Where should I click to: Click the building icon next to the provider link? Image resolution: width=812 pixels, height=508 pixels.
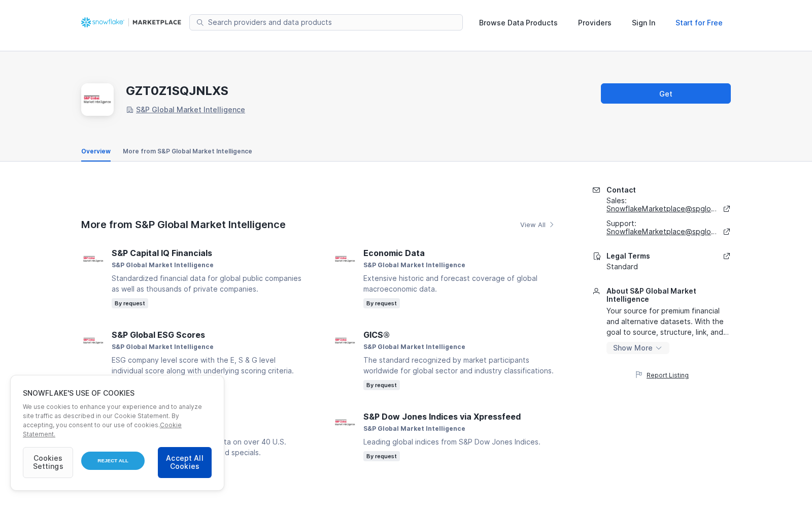130,110
